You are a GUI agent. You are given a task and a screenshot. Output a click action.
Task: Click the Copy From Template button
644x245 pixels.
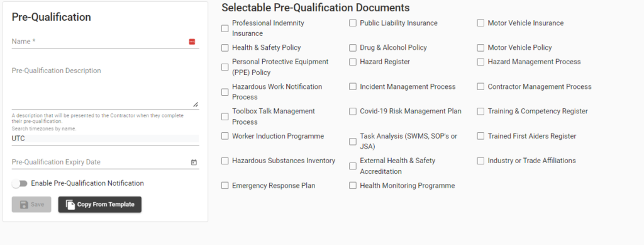pyautogui.click(x=100, y=204)
